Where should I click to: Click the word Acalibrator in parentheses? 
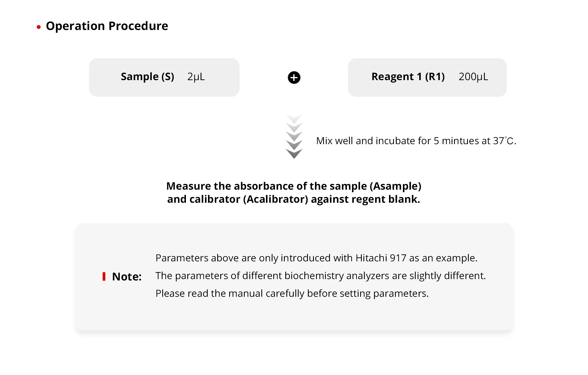pyautogui.click(x=275, y=199)
